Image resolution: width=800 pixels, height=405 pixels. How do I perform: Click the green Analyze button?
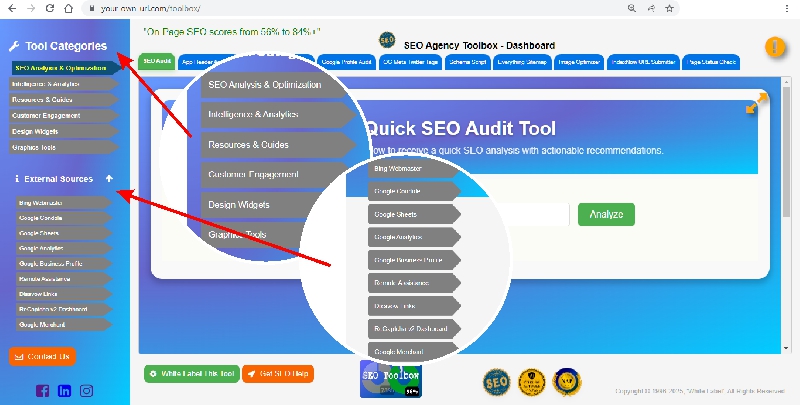coord(606,214)
